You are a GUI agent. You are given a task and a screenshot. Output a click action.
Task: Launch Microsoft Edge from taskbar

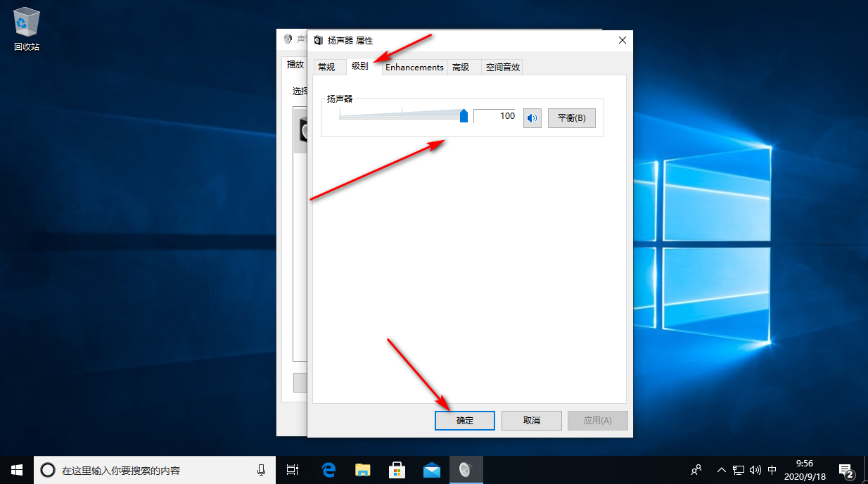pos(328,470)
